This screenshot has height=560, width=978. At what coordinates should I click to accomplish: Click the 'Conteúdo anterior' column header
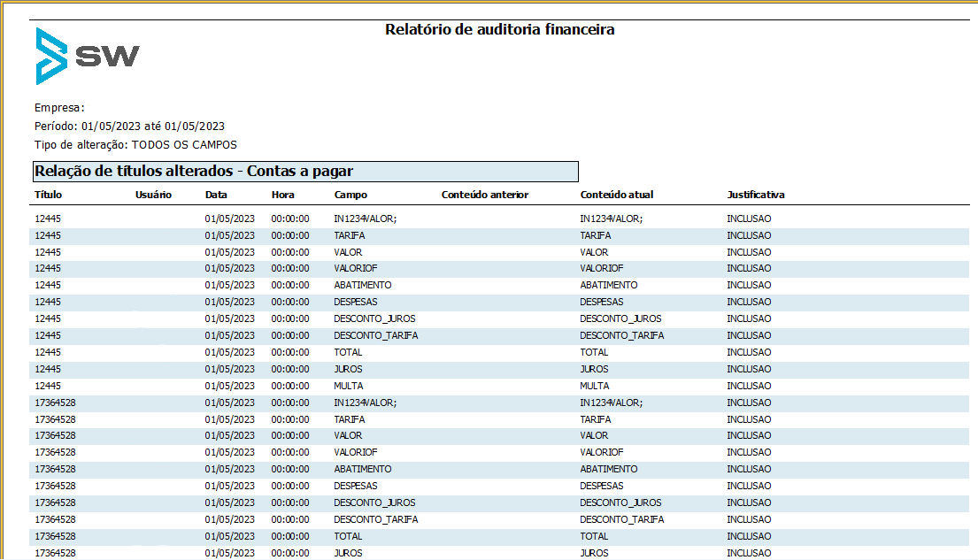[x=485, y=195]
